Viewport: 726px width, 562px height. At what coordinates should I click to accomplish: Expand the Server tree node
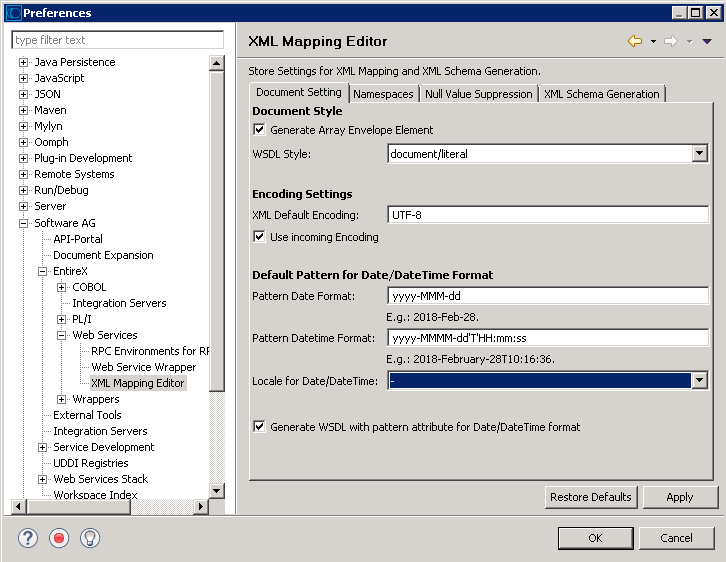[23, 206]
